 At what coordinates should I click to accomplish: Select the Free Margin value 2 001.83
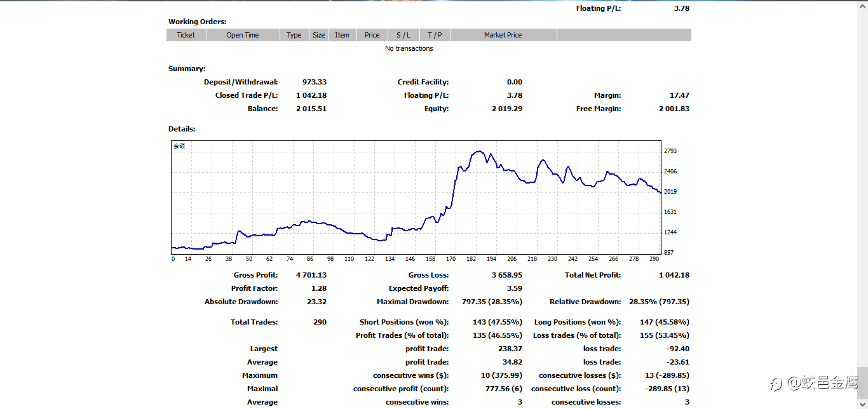point(674,109)
